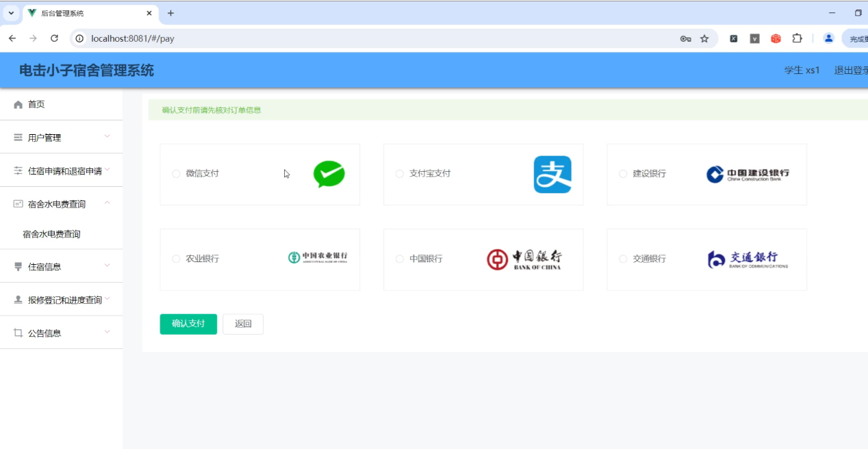Click the browser forward arrow
This screenshot has width=868, height=449.
tap(33, 38)
